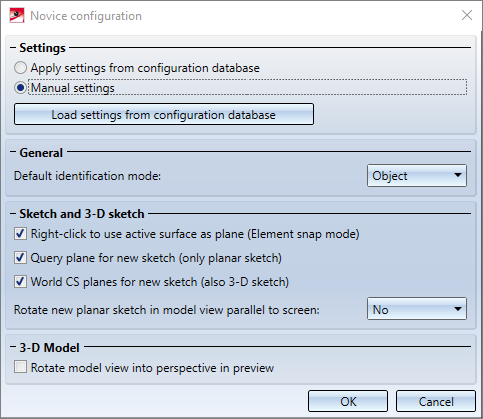Viewport: 483px width, 419px height.
Task: Click the Rotate new planar sketch label text
Action: (x=167, y=310)
